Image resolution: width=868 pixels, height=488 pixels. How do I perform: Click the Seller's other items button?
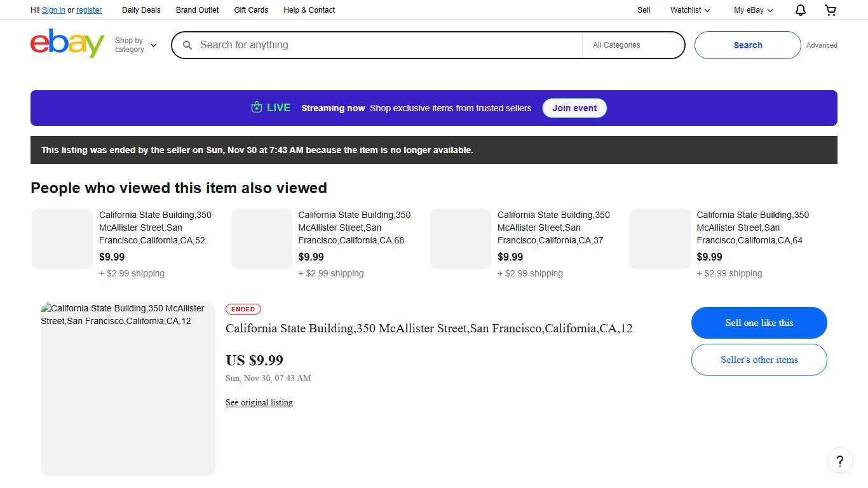(x=759, y=359)
